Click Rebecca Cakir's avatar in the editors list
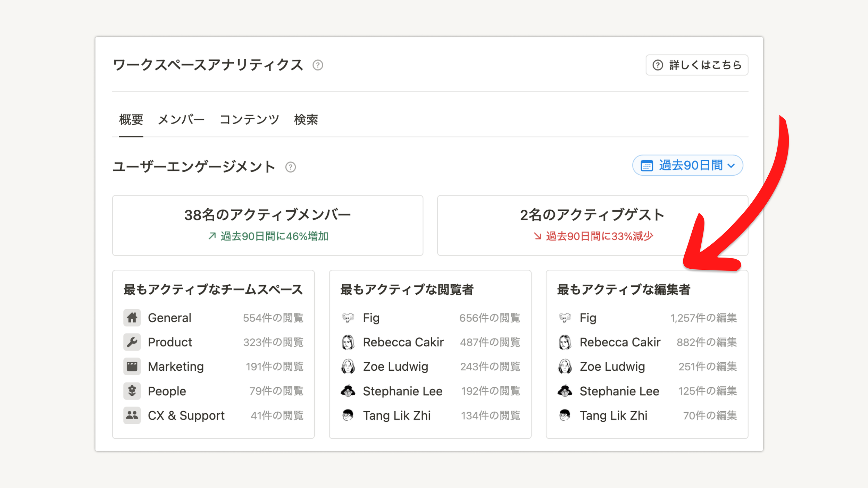 point(565,342)
